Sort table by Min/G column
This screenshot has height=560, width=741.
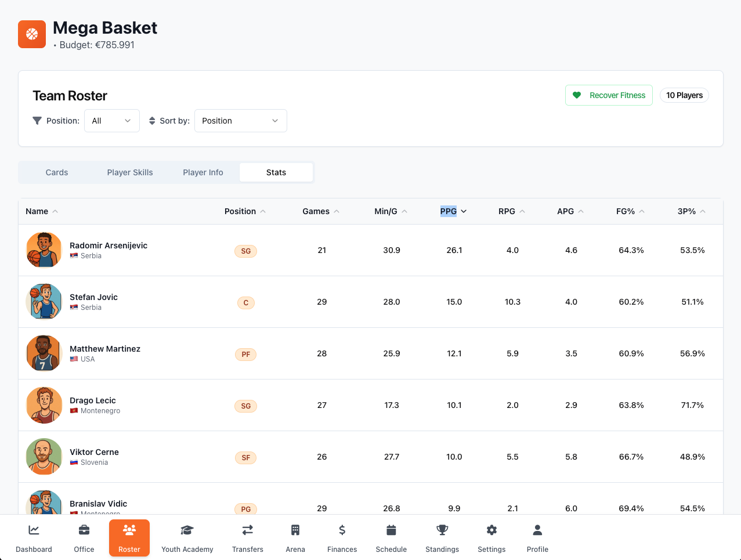[x=391, y=211]
